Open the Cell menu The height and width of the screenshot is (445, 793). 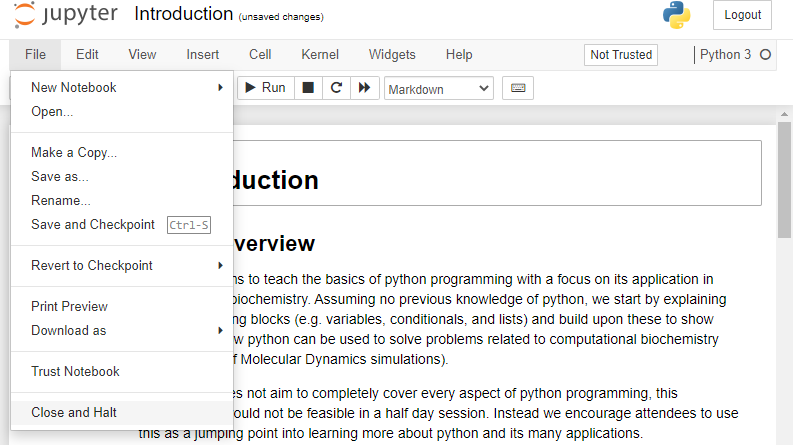260,55
